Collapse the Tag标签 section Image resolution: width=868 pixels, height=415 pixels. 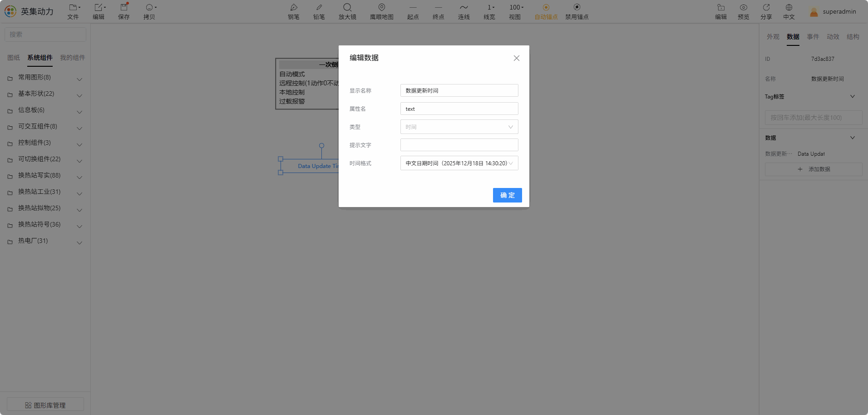tap(853, 96)
